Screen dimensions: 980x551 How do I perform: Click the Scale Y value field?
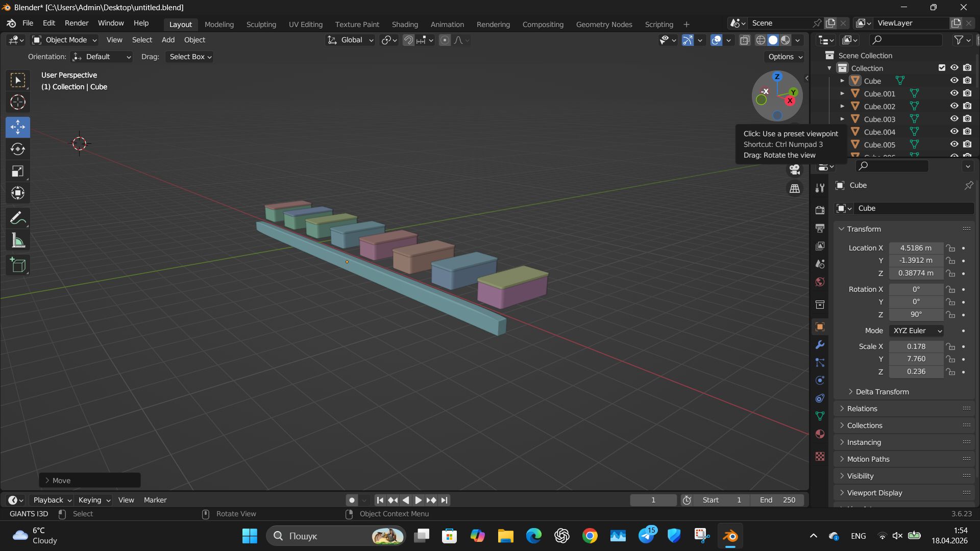tap(916, 359)
